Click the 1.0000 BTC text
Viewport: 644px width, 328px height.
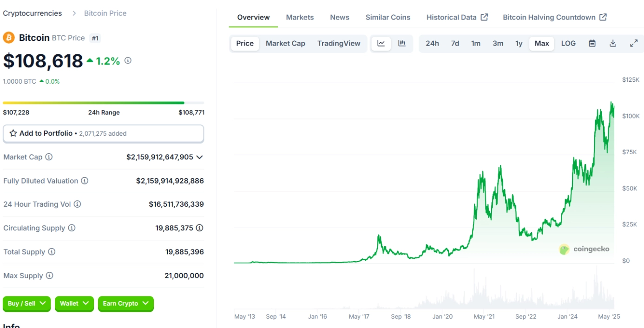[x=20, y=81]
